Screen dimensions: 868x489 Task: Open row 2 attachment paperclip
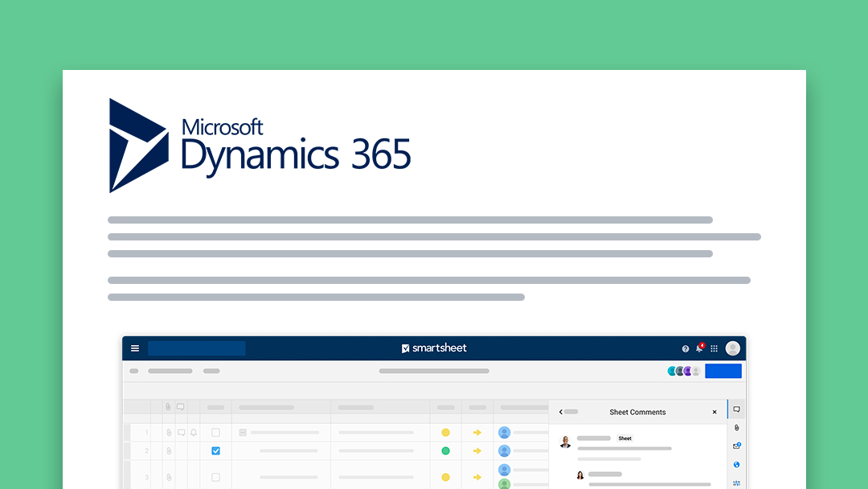tap(169, 450)
